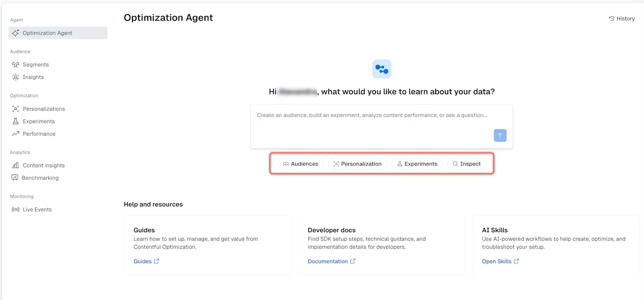This screenshot has height=300, width=644.
Task: Click the Help and resources heading
Action: click(153, 204)
